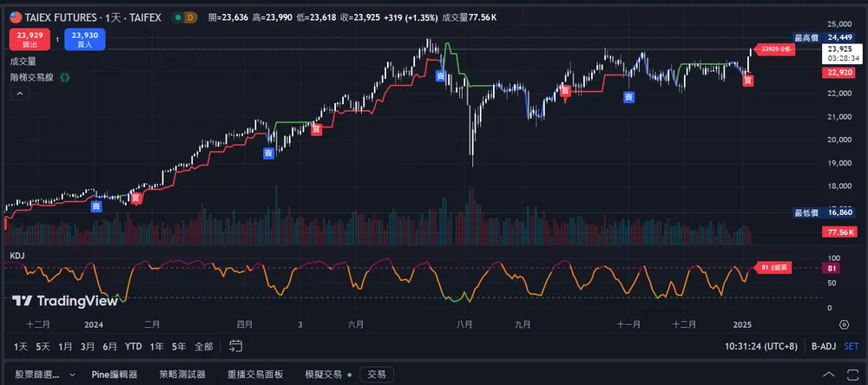Image resolution: width=868 pixels, height=385 pixels.
Task: Toggle the SET settlement price option
Action: (852, 347)
